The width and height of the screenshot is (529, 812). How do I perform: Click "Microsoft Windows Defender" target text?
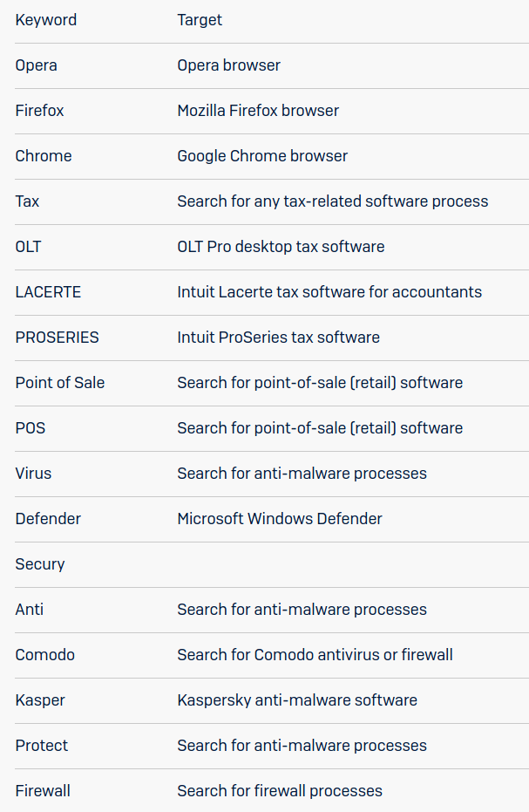280,519
